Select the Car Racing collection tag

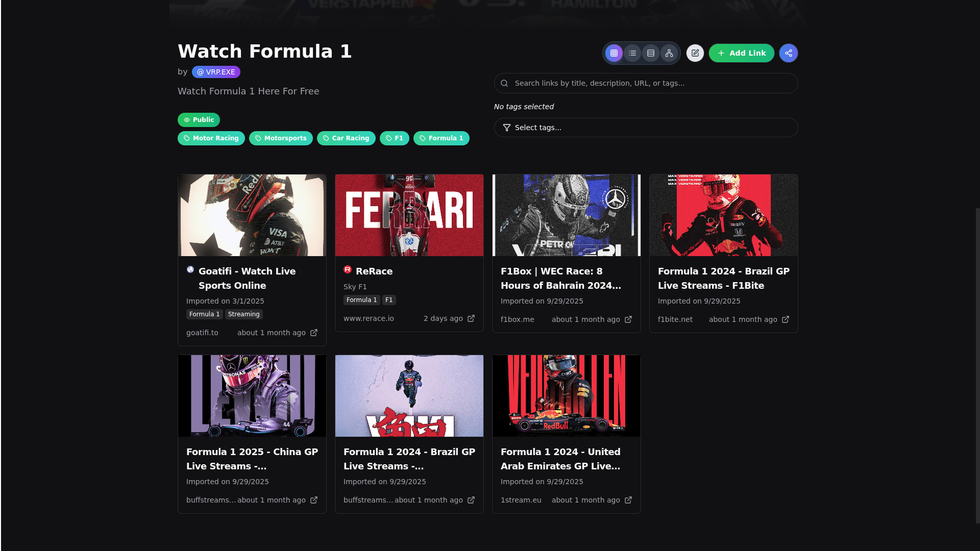[x=346, y=138]
